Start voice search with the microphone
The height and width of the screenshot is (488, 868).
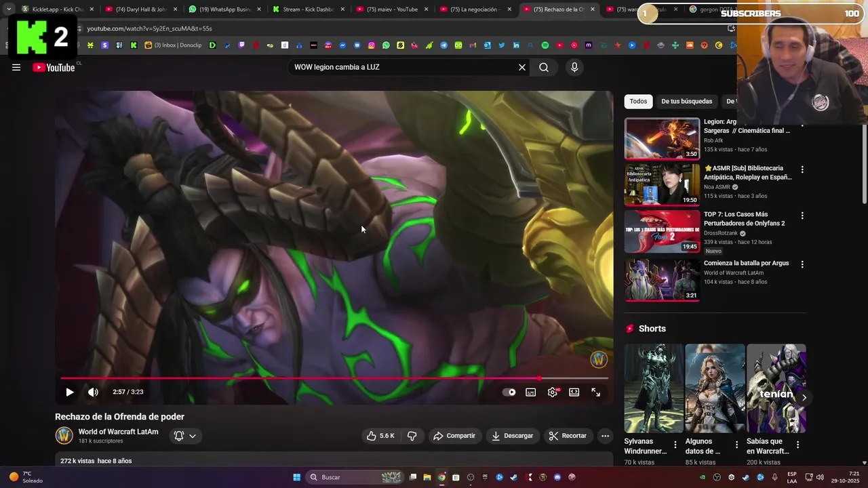tap(574, 67)
